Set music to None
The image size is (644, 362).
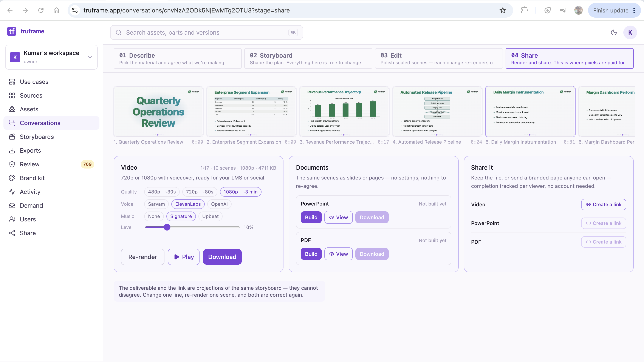[x=154, y=216]
